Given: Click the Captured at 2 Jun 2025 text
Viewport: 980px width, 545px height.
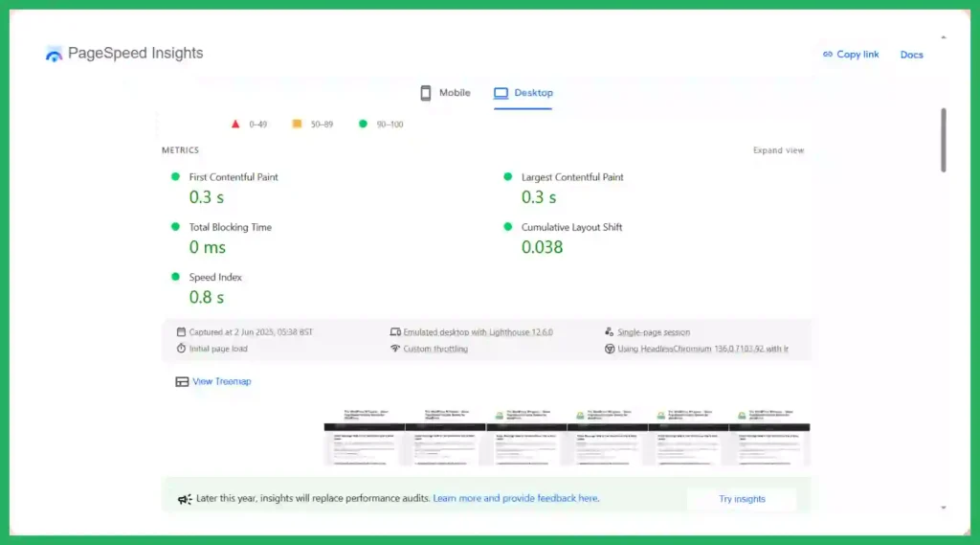Looking at the screenshot, I should 251,332.
